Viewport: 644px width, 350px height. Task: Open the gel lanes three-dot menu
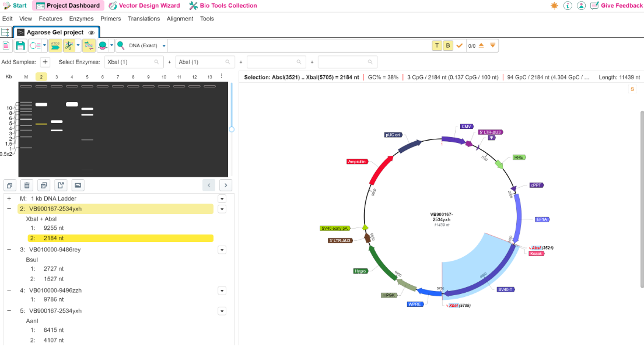point(222,76)
